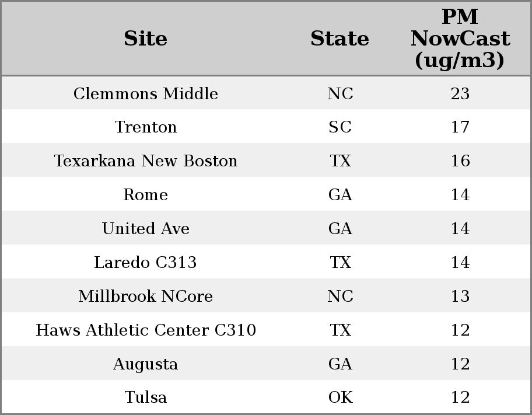Click the State column header
The image size is (532, 415).
(x=340, y=39)
